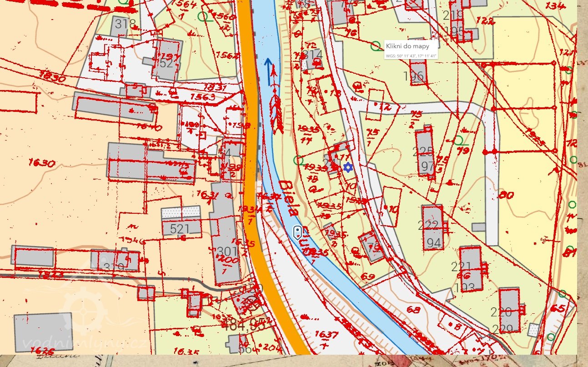Select the white pin marker on the Biela river

coord(297,232)
